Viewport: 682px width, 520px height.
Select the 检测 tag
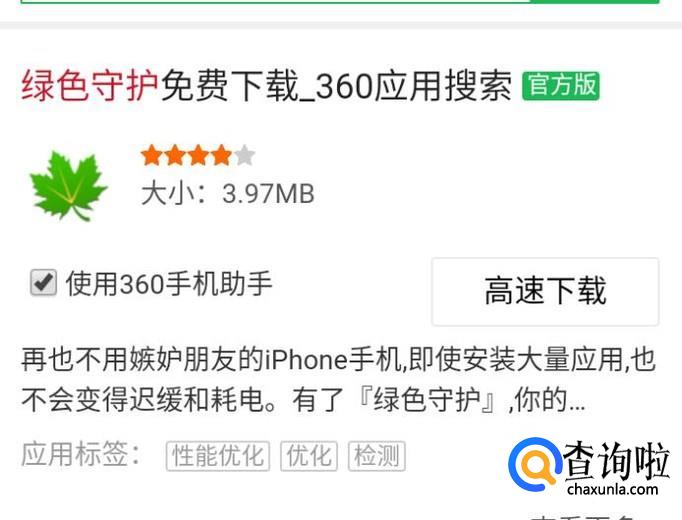coord(377,456)
